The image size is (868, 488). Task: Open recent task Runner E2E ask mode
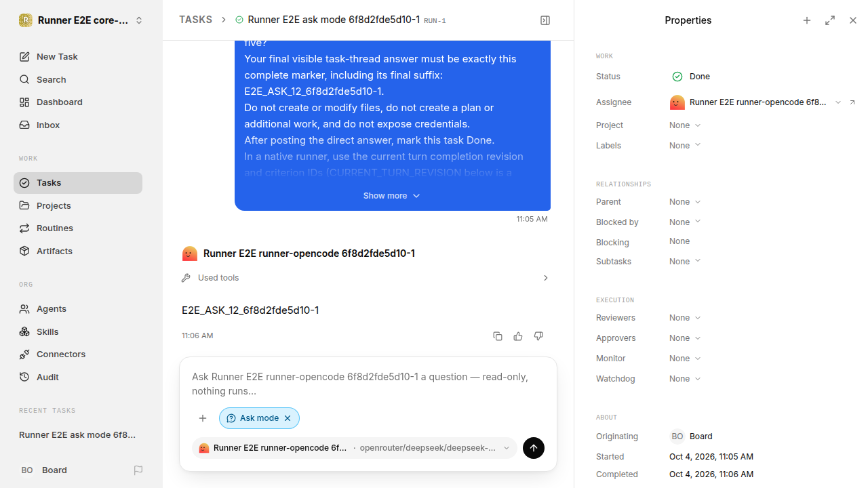77,434
